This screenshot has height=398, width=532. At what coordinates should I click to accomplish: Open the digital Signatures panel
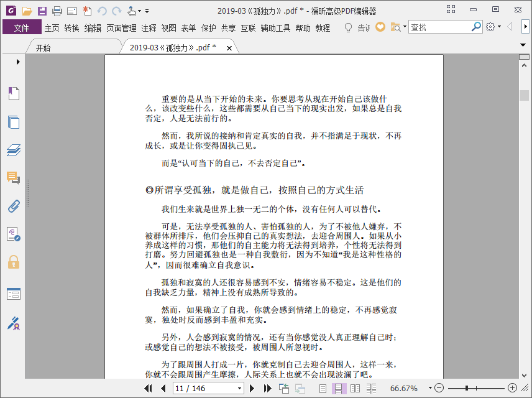click(x=14, y=234)
